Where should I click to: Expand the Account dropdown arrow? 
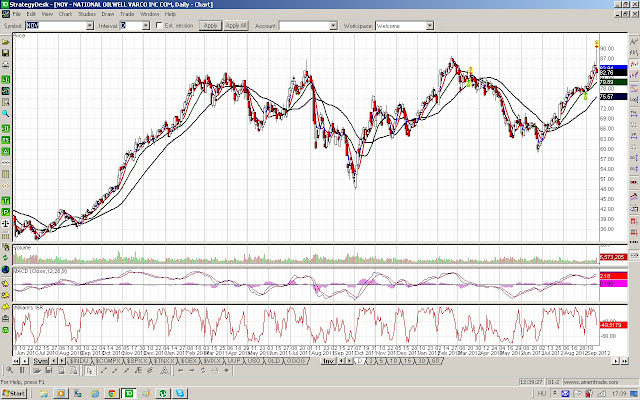pyautogui.click(x=333, y=25)
